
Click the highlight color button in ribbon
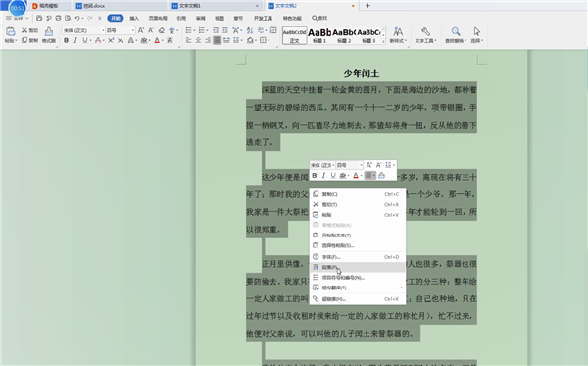[x=144, y=40]
